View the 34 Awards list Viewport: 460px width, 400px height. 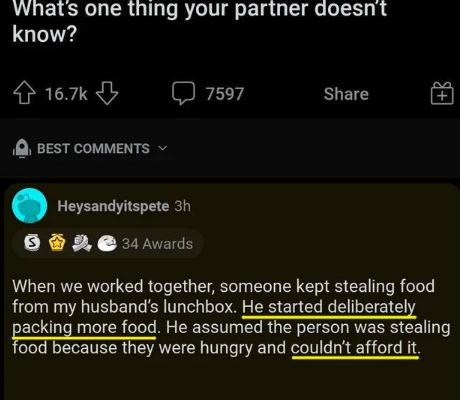(x=157, y=244)
